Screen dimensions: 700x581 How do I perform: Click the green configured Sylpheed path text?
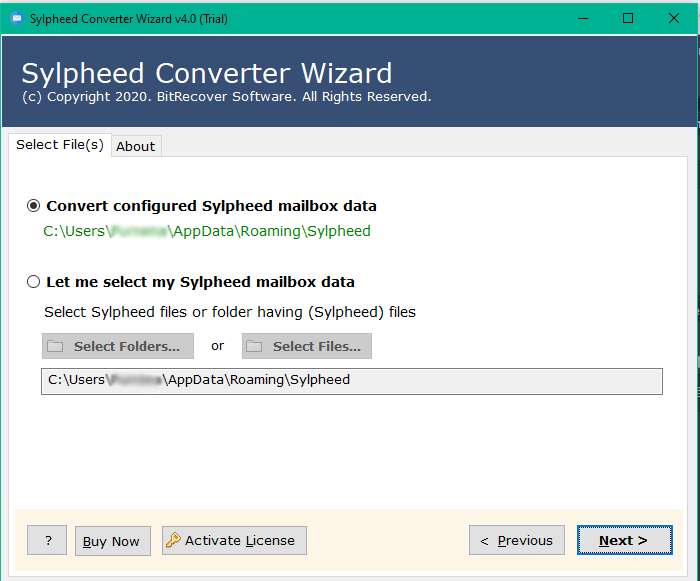pos(207,231)
